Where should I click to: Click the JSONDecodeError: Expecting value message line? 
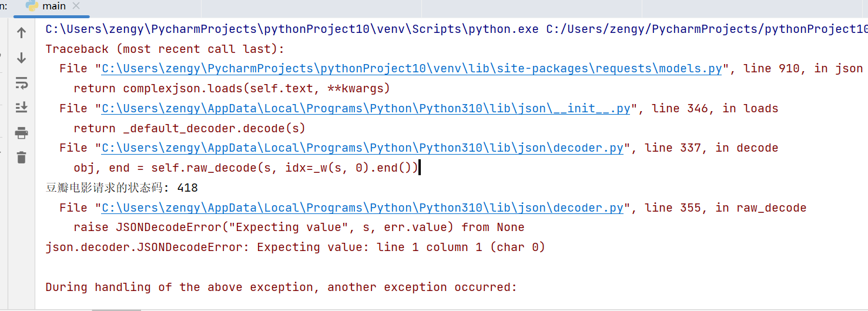[x=296, y=248]
